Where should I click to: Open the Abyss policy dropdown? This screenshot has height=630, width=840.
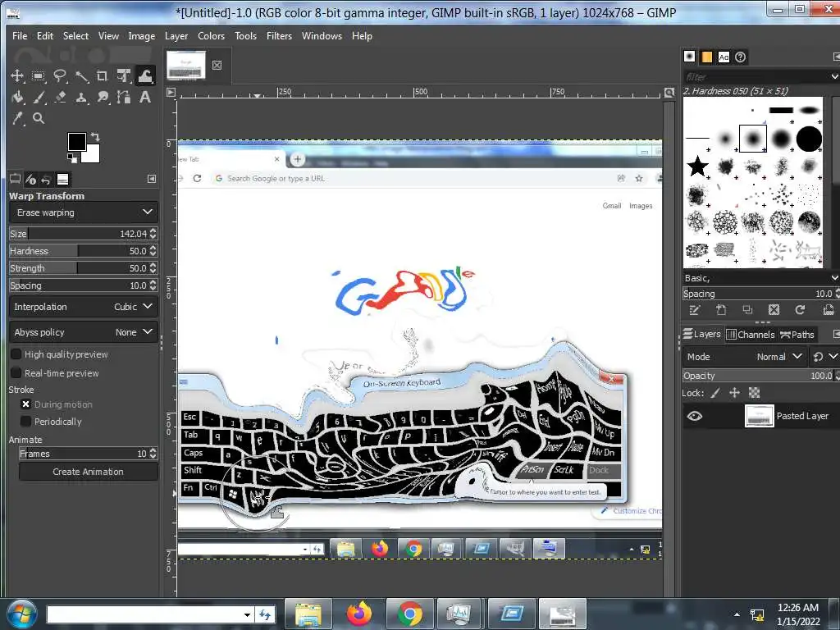click(x=84, y=332)
